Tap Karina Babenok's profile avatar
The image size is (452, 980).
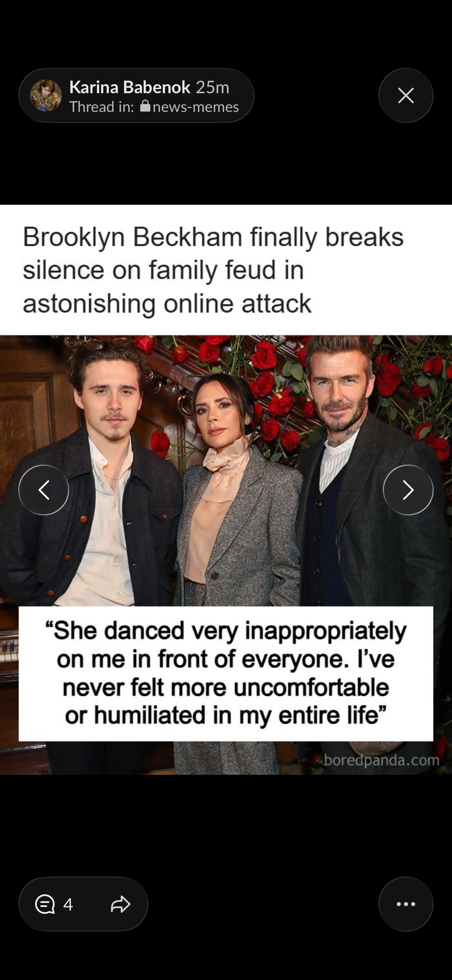click(x=46, y=95)
